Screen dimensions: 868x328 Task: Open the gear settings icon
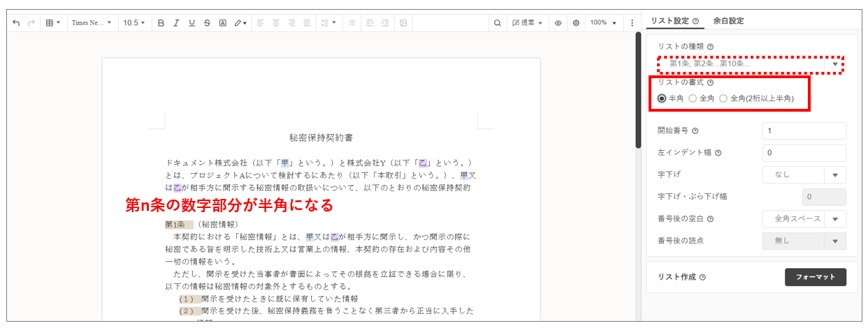(x=576, y=23)
